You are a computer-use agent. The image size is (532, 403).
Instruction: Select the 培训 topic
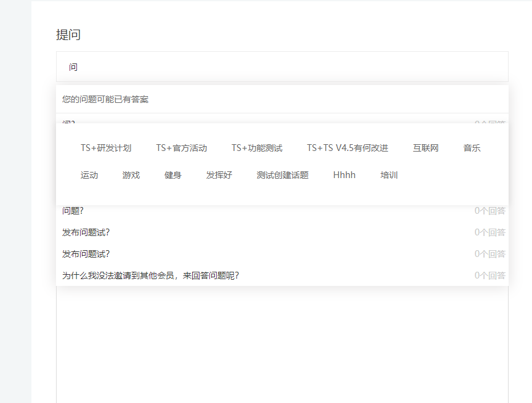point(389,175)
